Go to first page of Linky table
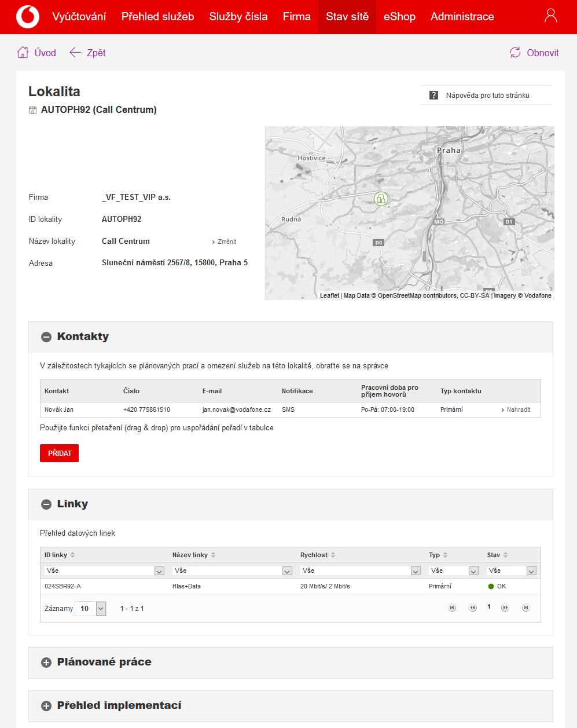 (452, 608)
